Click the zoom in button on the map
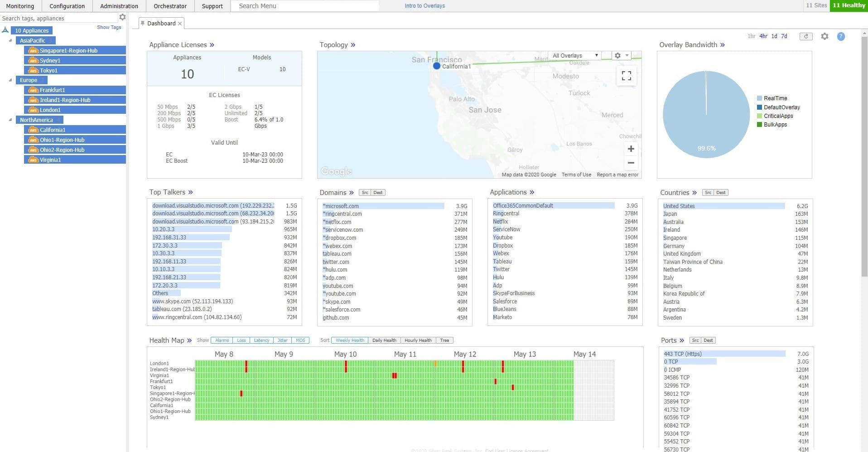Screen dimensions: 868x452 point(631,148)
